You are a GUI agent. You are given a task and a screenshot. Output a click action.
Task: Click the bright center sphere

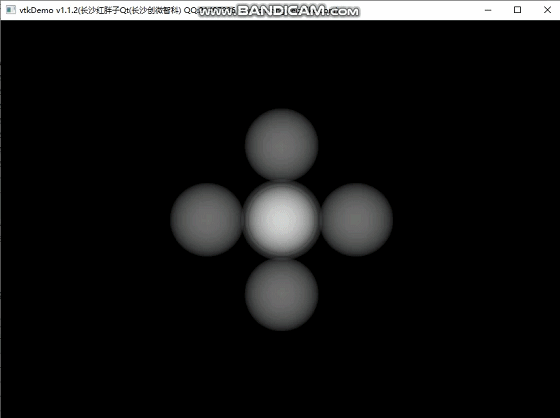[281, 219]
